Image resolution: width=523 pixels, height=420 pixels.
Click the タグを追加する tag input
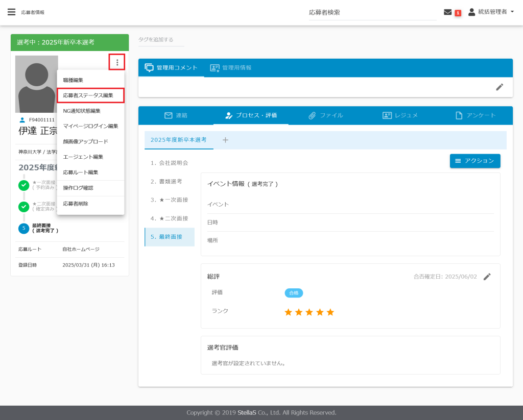point(161,39)
